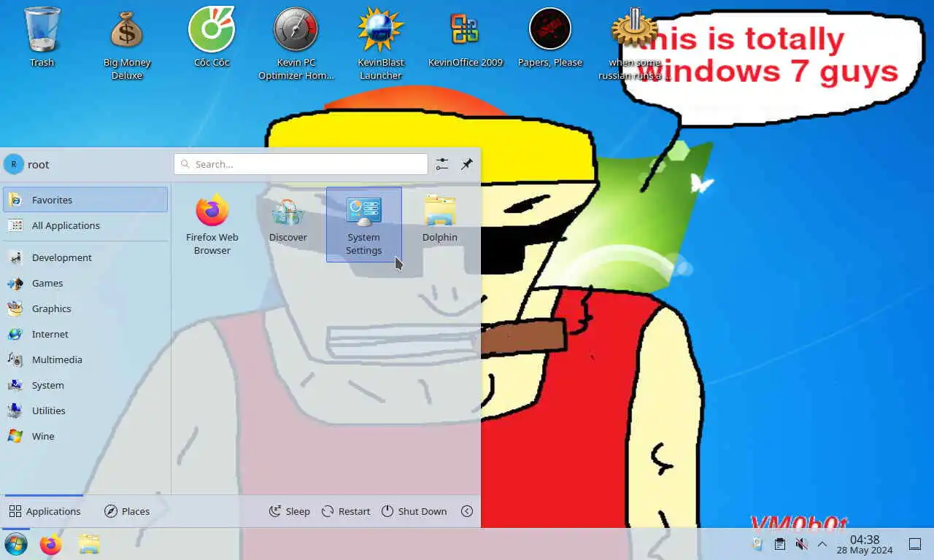Click the muted volume tray icon
Viewport: 934px width, 560px height.
(x=801, y=544)
